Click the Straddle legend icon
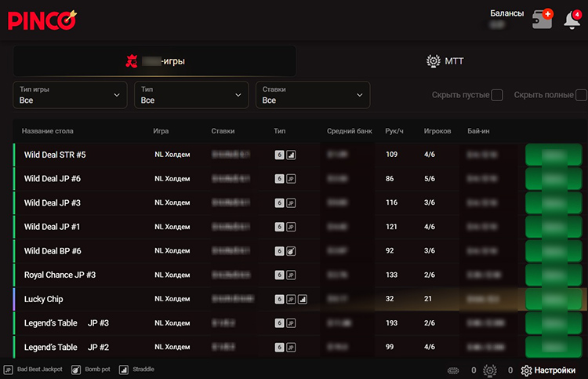The height and width of the screenshot is (379, 588). point(124,370)
